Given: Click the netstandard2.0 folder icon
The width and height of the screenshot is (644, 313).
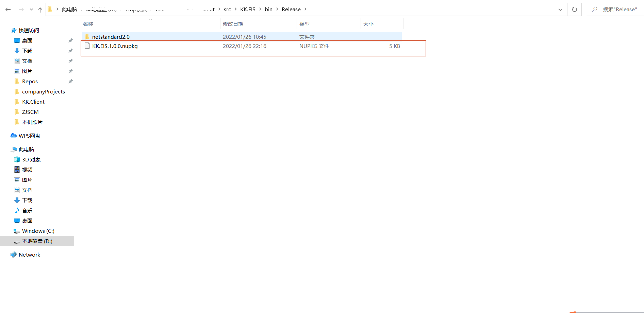Looking at the screenshot, I should pos(87,36).
